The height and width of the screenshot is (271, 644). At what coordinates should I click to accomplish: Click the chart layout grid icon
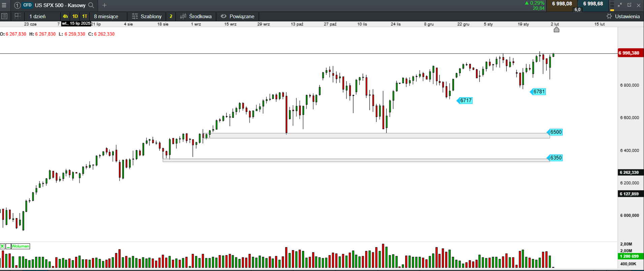click(18, 16)
